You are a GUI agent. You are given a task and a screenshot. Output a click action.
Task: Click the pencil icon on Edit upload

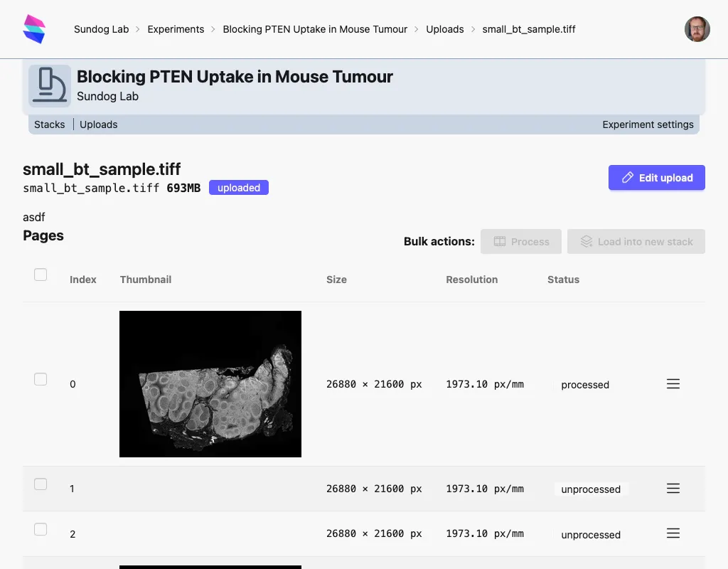[628, 177]
